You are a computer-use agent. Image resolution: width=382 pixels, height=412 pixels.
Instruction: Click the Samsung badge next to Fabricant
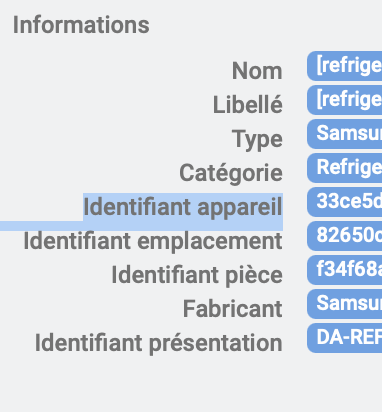click(345, 304)
